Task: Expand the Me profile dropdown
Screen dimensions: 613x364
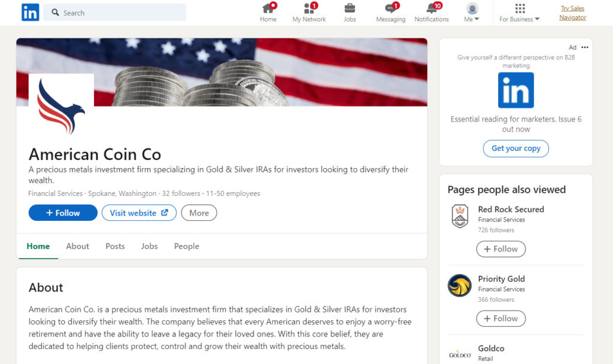Action: [x=472, y=13]
